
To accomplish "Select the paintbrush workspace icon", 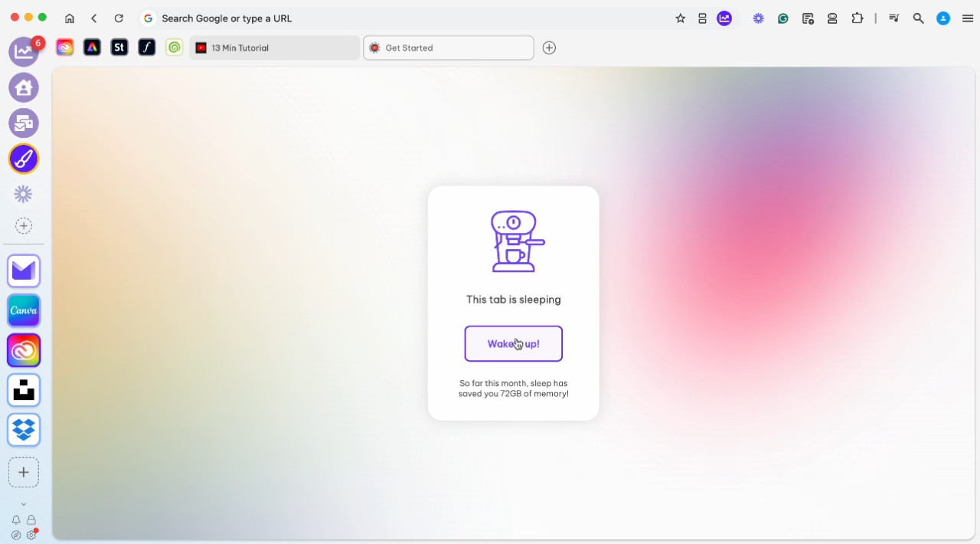I will [24, 159].
